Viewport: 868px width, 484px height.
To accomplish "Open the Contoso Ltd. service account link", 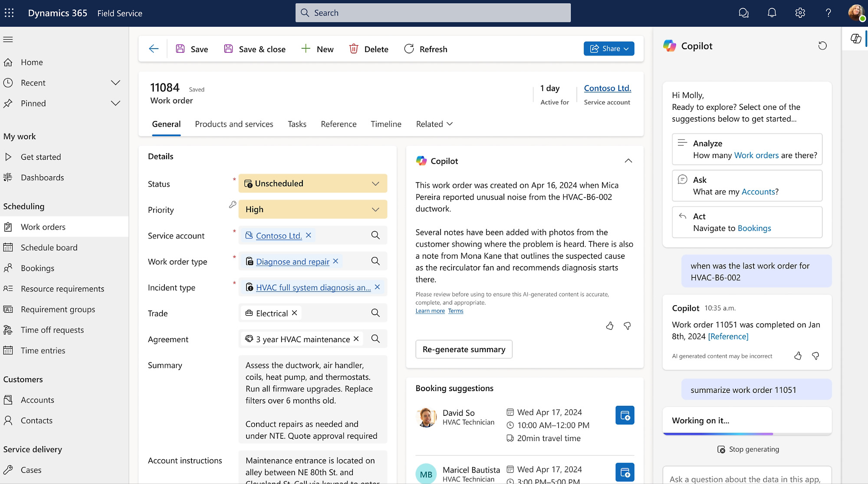I will point(606,88).
